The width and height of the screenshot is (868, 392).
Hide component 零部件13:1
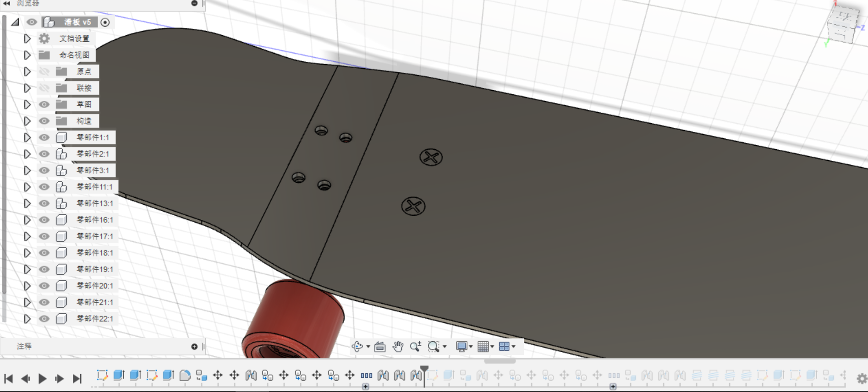[x=44, y=203]
